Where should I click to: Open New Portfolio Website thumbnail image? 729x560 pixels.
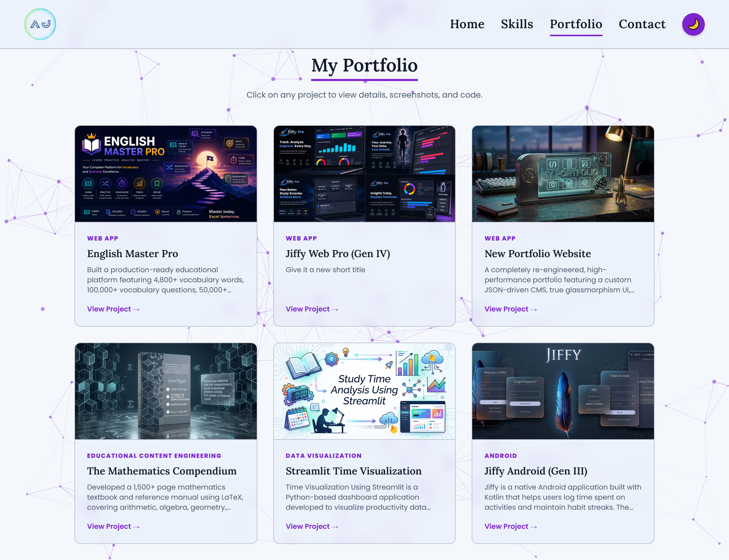click(x=563, y=174)
